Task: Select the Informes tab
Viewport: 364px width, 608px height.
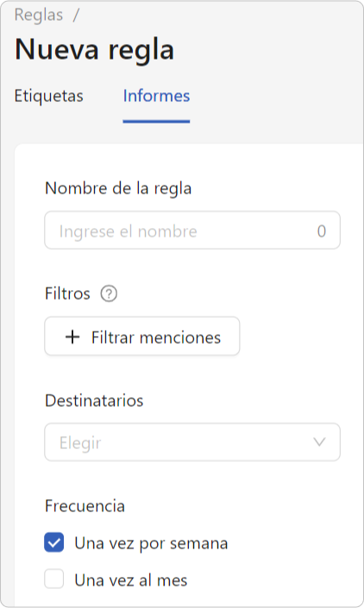Action: tap(156, 96)
